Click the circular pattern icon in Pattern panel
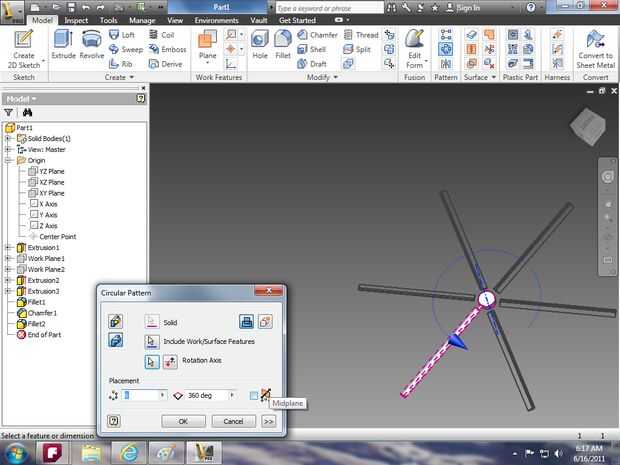620x465 pixels. 446,49
